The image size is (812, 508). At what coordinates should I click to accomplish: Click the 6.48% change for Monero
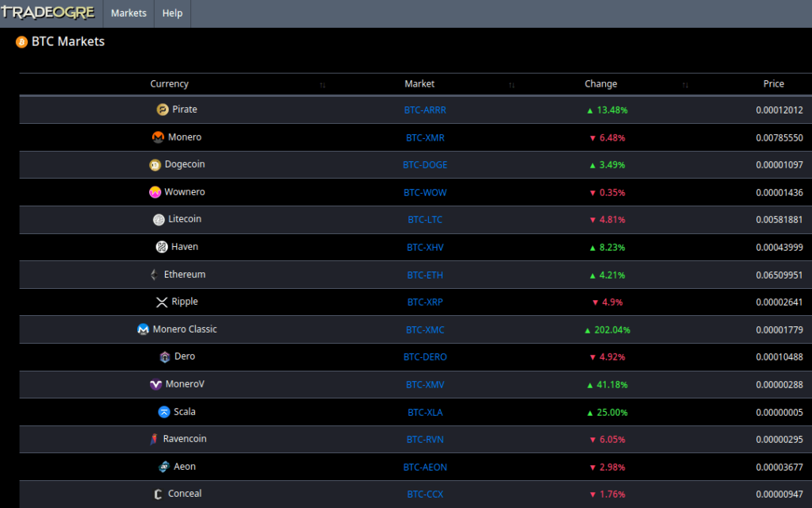click(x=607, y=138)
